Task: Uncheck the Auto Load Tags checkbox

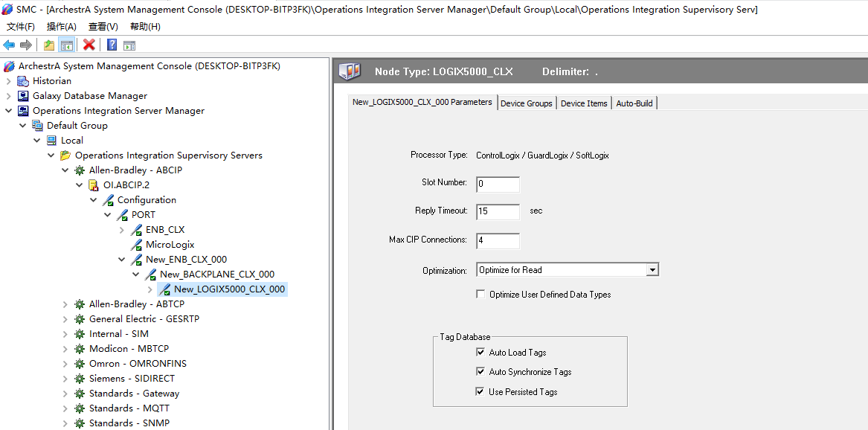Action: [480, 353]
